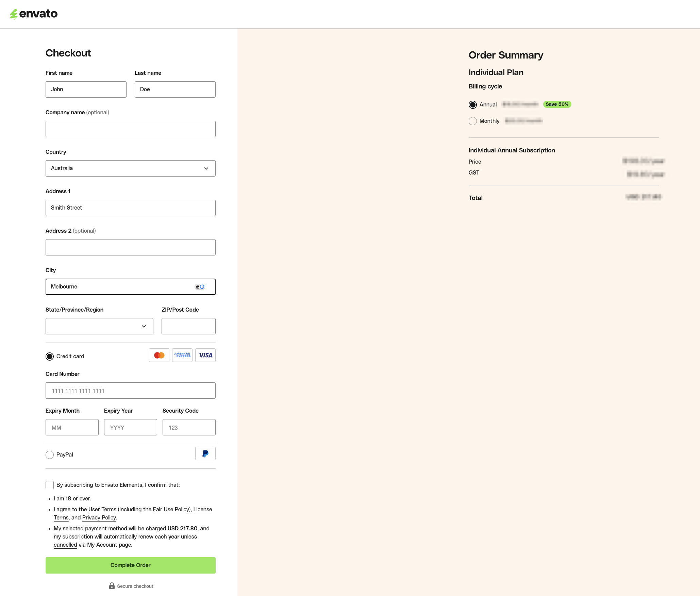This screenshot has height=596, width=700.
Task: Expand the State/Province/Region dropdown
Action: (99, 326)
